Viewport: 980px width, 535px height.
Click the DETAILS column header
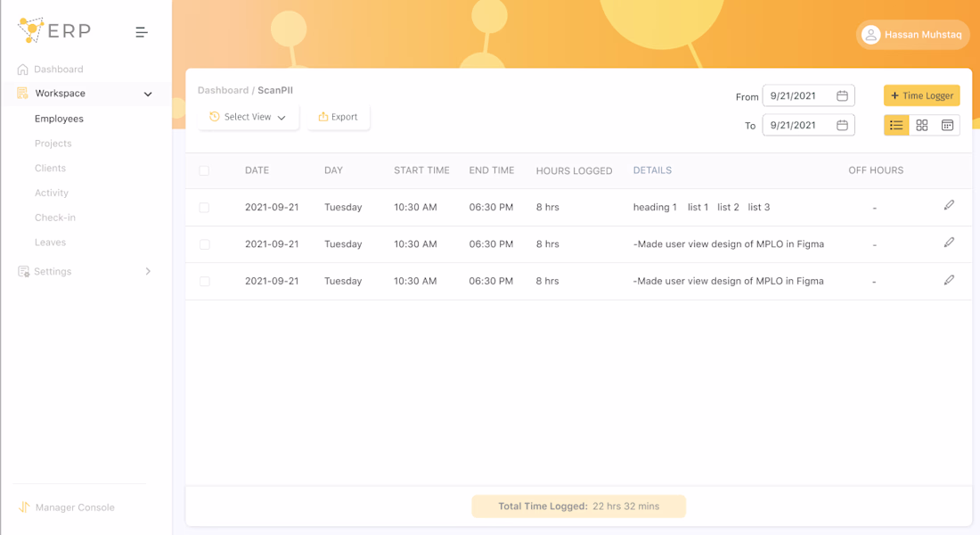coord(652,170)
